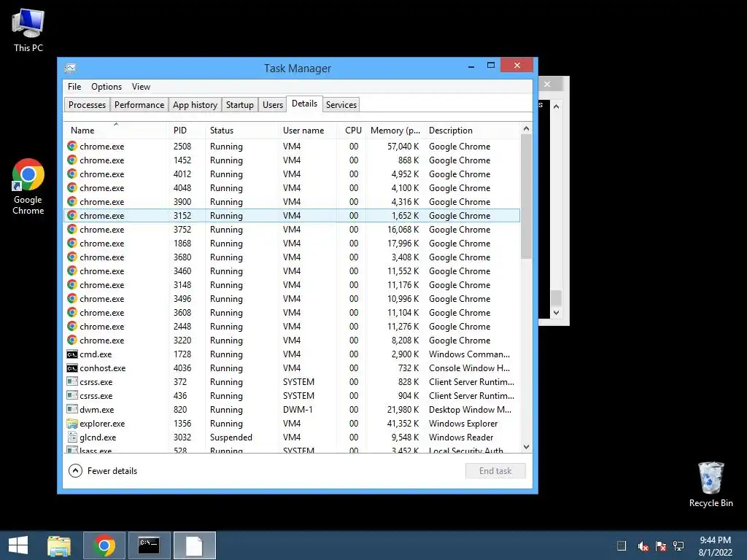This screenshot has height=560, width=747.
Task: Switch to the Performance tab
Action: click(139, 105)
